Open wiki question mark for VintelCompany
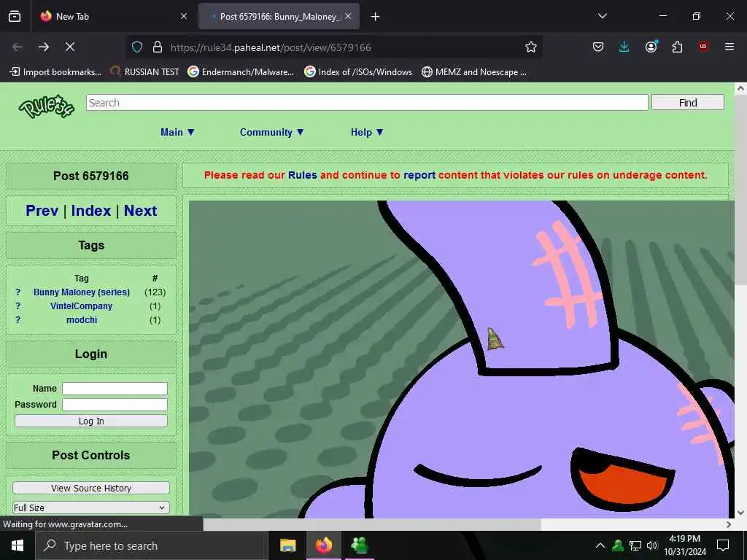This screenshot has height=560, width=747. tap(18, 306)
